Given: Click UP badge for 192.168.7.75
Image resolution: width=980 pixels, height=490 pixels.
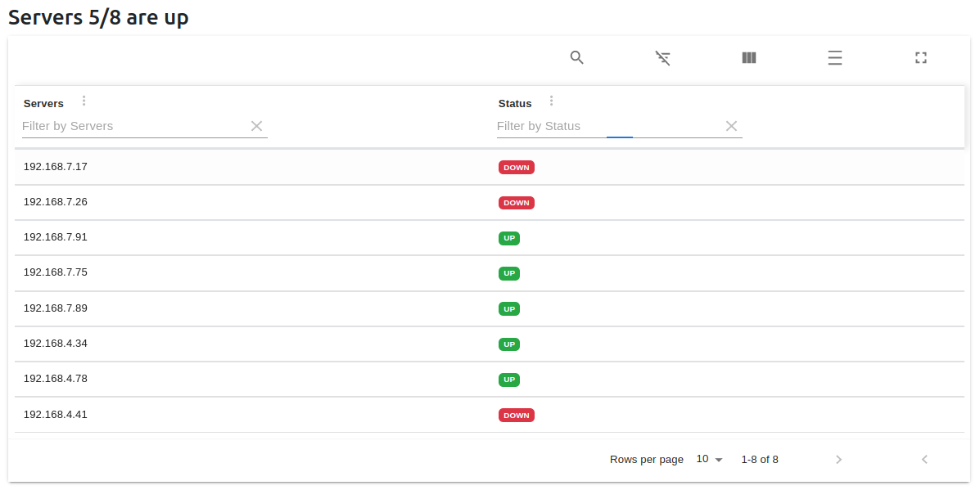Looking at the screenshot, I should tap(509, 273).
